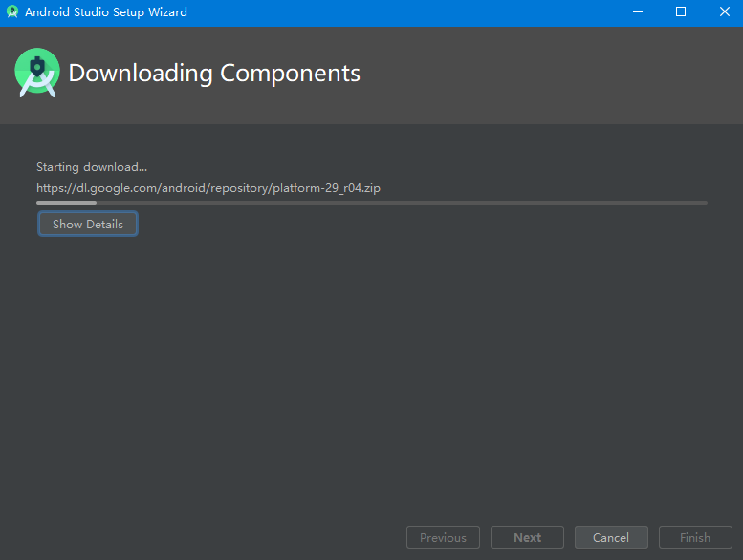This screenshot has height=560, width=743.
Task: Cancel the component download
Action: tap(611, 537)
